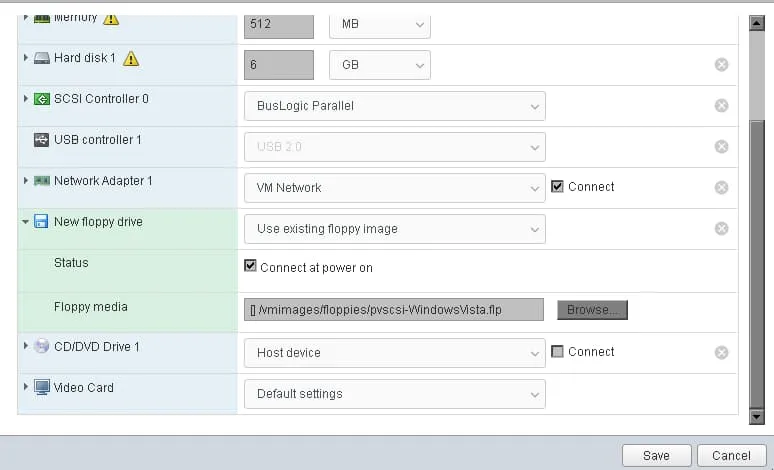Remove USB controller 1 device
This screenshot has height=470, width=774.
[721, 147]
